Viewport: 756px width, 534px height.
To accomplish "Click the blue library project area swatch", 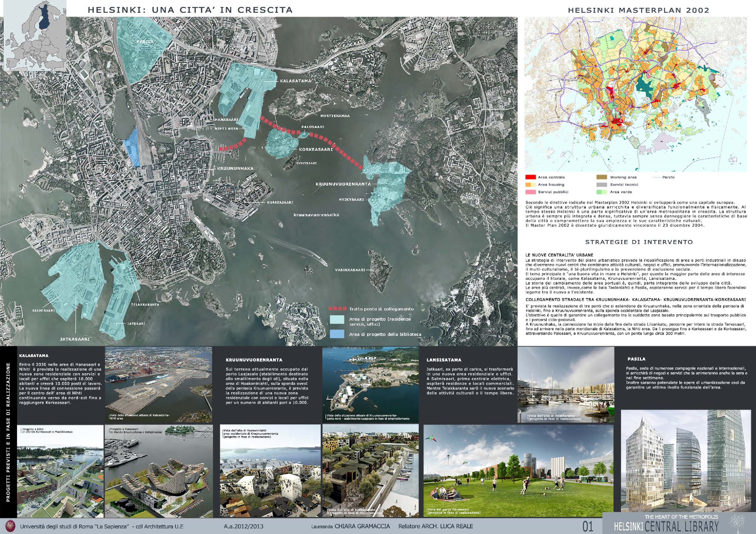I will [337, 334].
